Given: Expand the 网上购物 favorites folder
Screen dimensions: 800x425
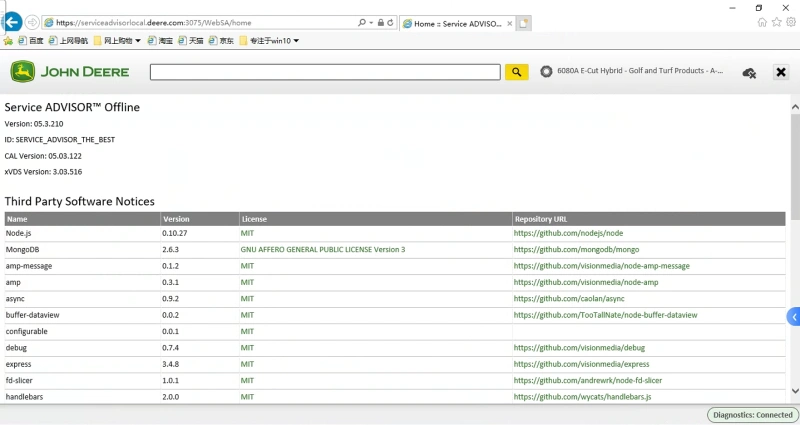Looking at the screenshot, I should (x=117, y=41).
